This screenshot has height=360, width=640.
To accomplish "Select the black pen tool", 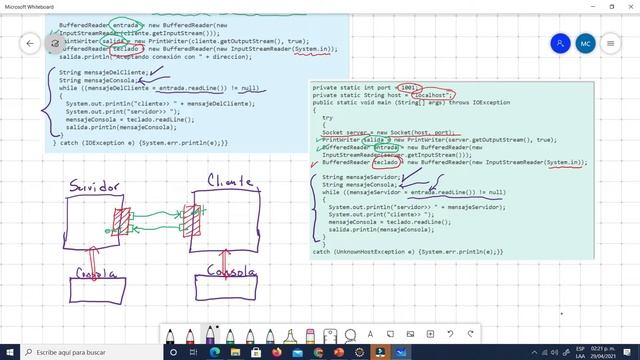I will tap(170, 336).
